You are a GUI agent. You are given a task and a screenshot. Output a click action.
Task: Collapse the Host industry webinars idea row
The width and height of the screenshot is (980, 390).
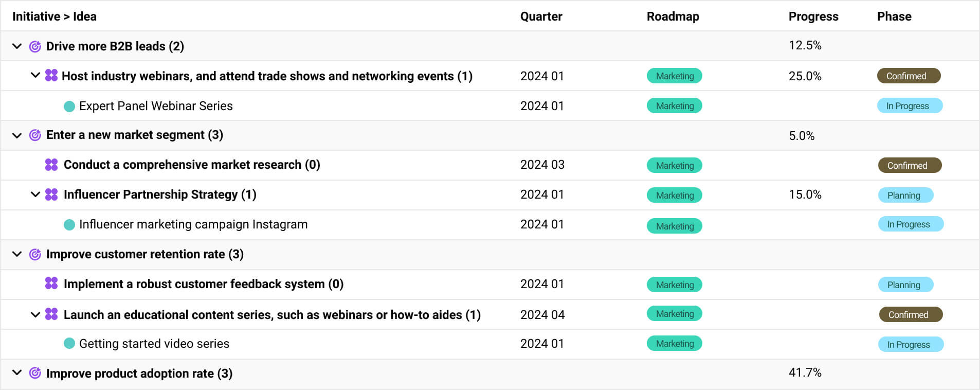35,75
